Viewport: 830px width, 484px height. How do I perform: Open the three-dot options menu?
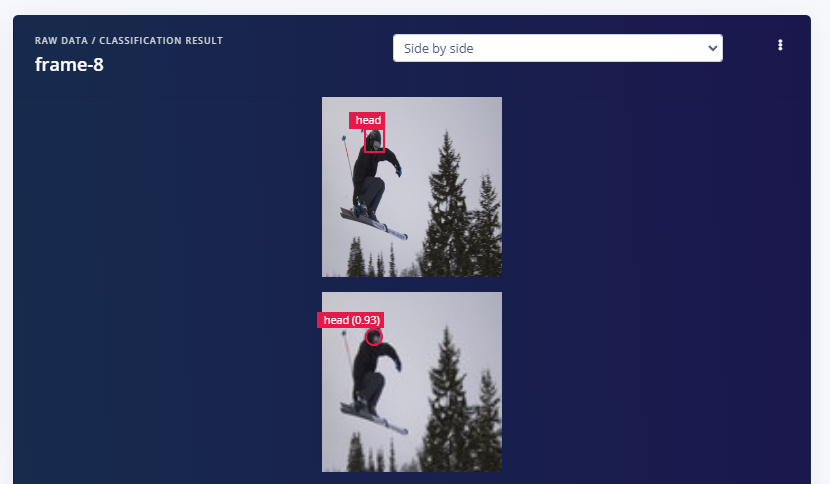(780, 45)
